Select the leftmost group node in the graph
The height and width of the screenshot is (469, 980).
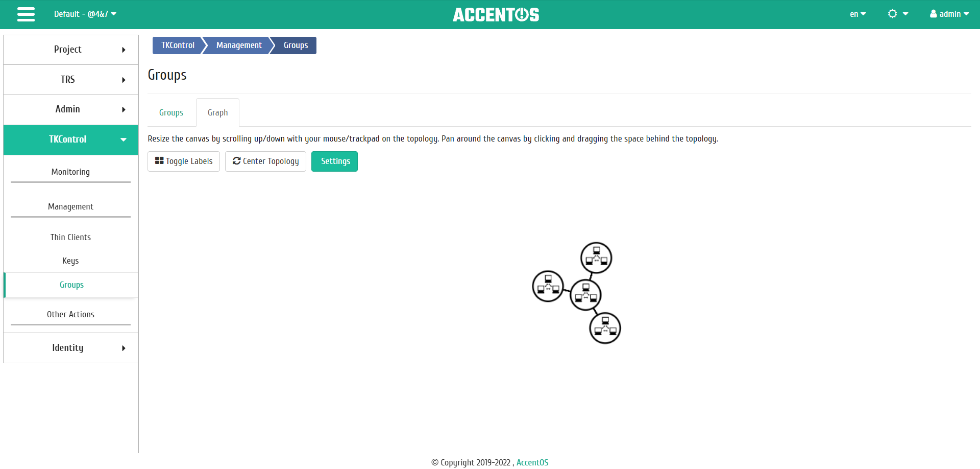pyautogui.click(x=548, y=286)
